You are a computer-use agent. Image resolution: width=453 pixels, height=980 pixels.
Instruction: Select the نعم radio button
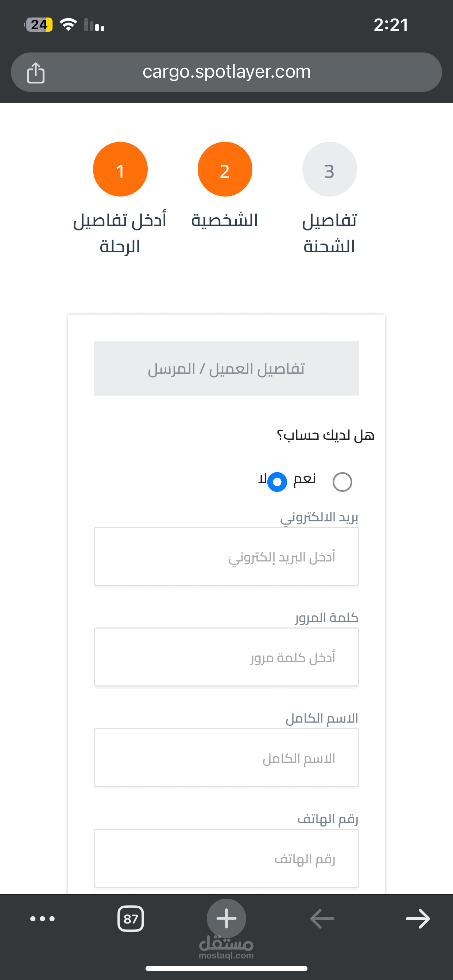[x=342, y=482]
